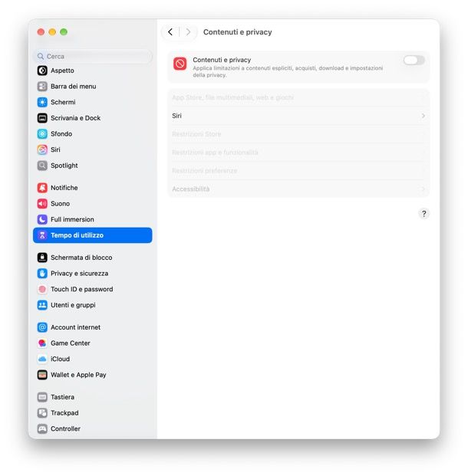
Task: Go back with the left arrow
Action: point(170,32)
